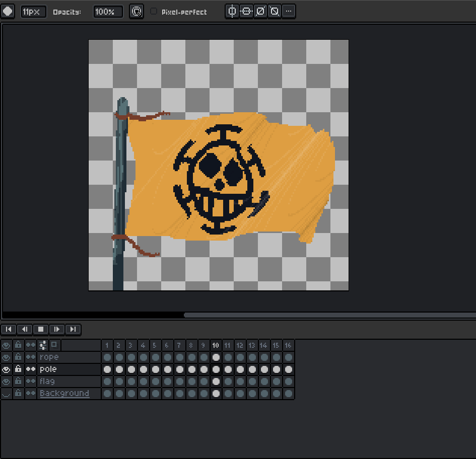This screenshot has height=459, width=476.
Task: Toggle visibility of all layers in timeline header
Action: 7,345
